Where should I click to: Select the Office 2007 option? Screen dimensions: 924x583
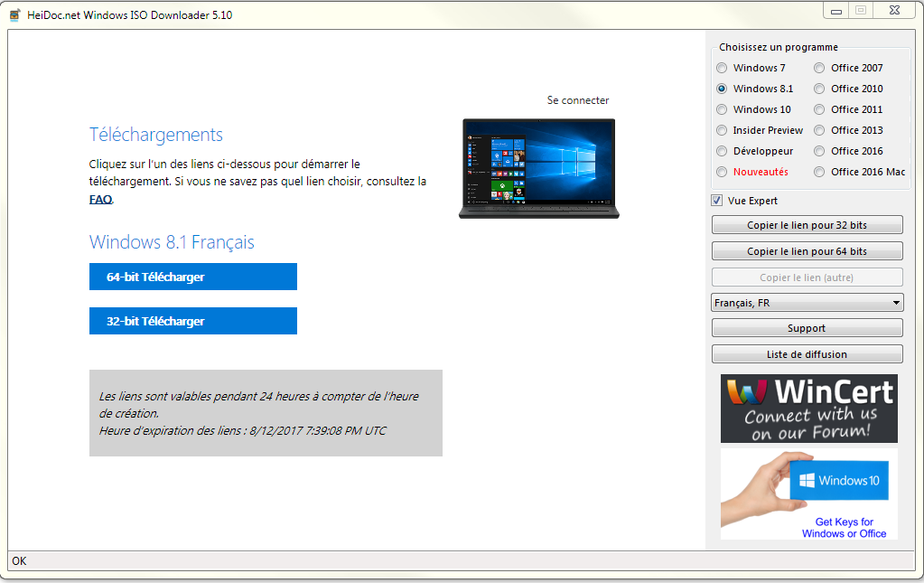(819, 68)
